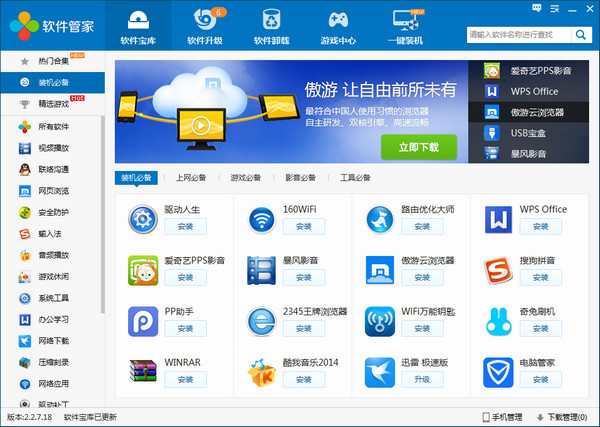600x427 pixels.
Task: Open 下载管理 in the status bar
Action: [x=560, y=417]
